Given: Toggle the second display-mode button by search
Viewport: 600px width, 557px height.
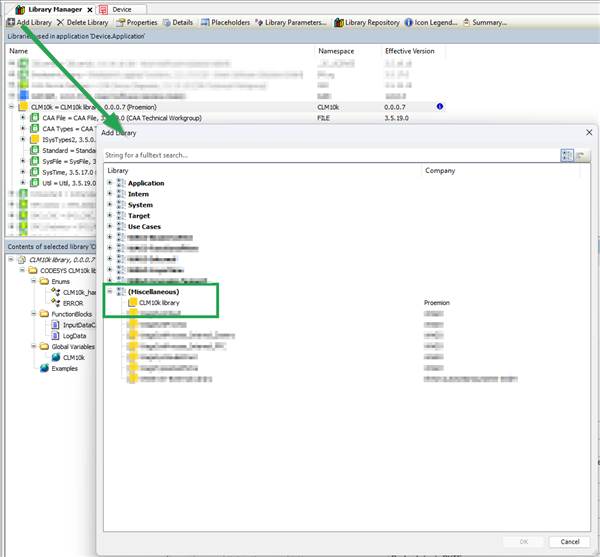Looking at the screenshot, I should (x=581, y=155).
